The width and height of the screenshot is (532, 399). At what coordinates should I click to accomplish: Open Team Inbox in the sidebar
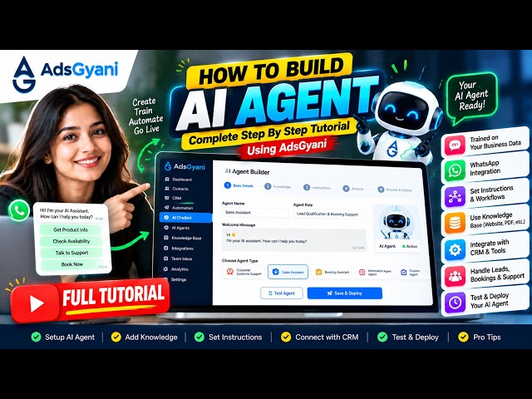(181, 259)
